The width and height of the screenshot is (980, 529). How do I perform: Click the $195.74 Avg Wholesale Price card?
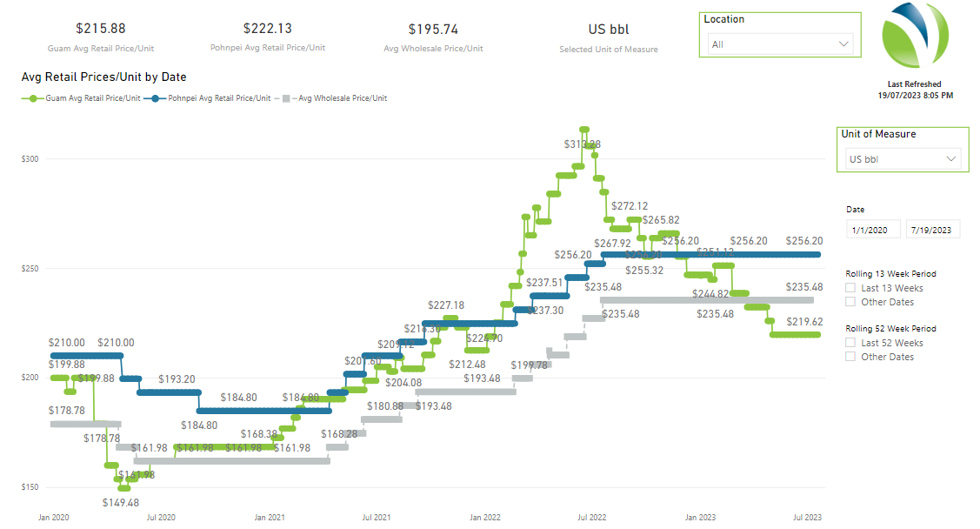point(433,37)
